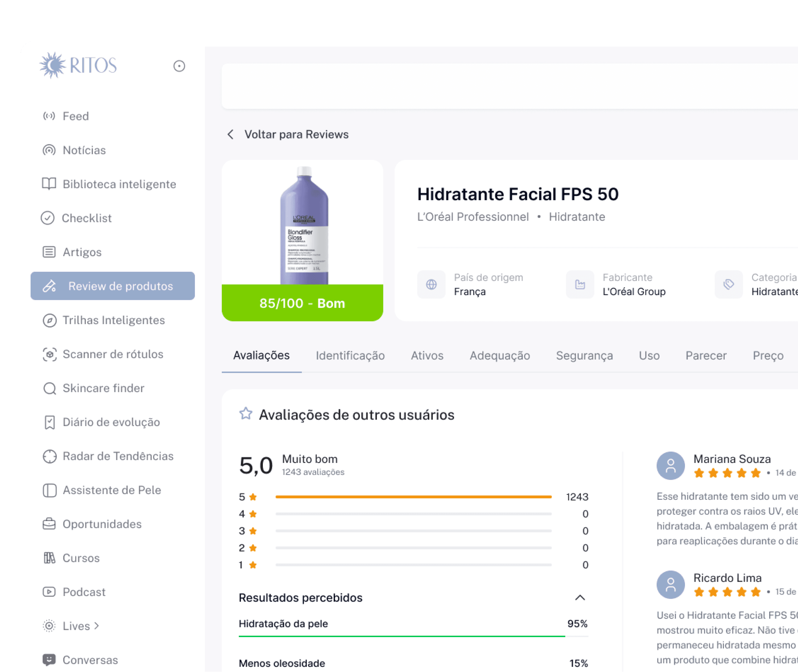Click the Podcast play icon
The height and width of the screenshot is (672, 798).
pos(49,592)
